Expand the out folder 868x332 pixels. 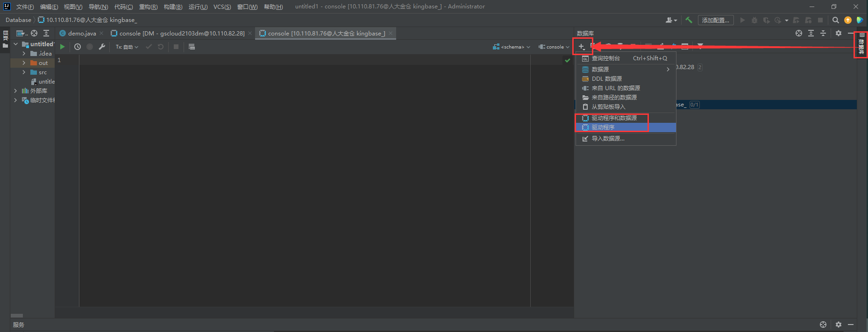tap(24, 63)
